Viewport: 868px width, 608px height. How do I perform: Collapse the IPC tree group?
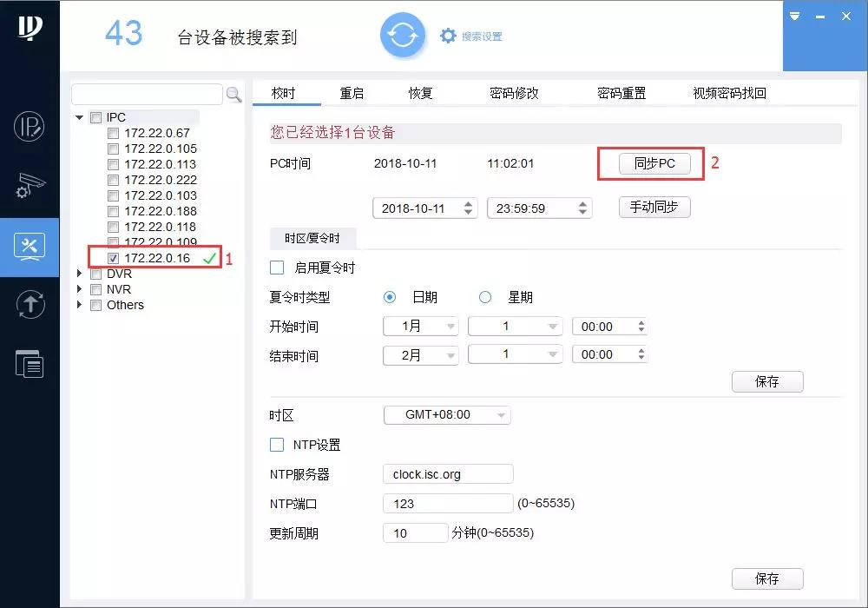[80, 117]
